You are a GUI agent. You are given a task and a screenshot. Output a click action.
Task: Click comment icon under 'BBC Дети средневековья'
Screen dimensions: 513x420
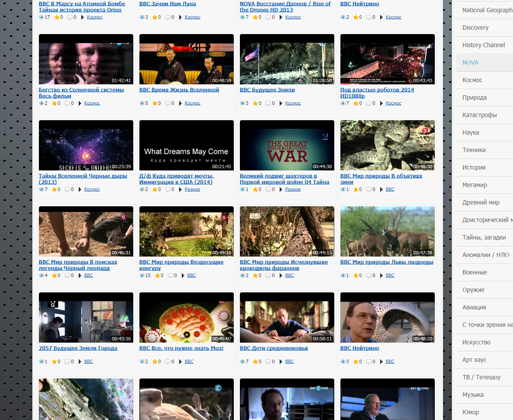pyautogui.click(x=268, y=361)
